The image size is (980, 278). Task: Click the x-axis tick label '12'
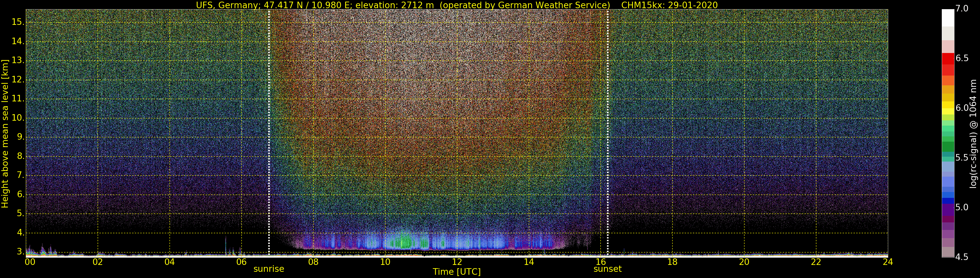click(457, 262)
